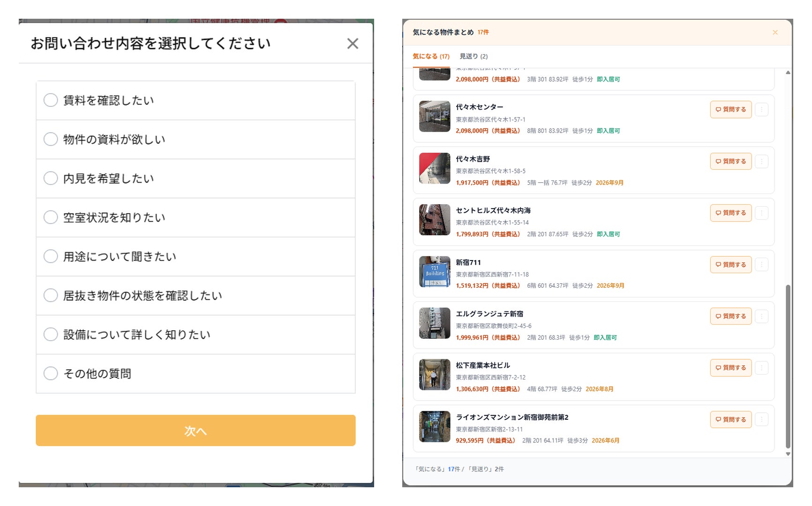Close the 気になる物件まとめ panel

click(x=775, y=32)
